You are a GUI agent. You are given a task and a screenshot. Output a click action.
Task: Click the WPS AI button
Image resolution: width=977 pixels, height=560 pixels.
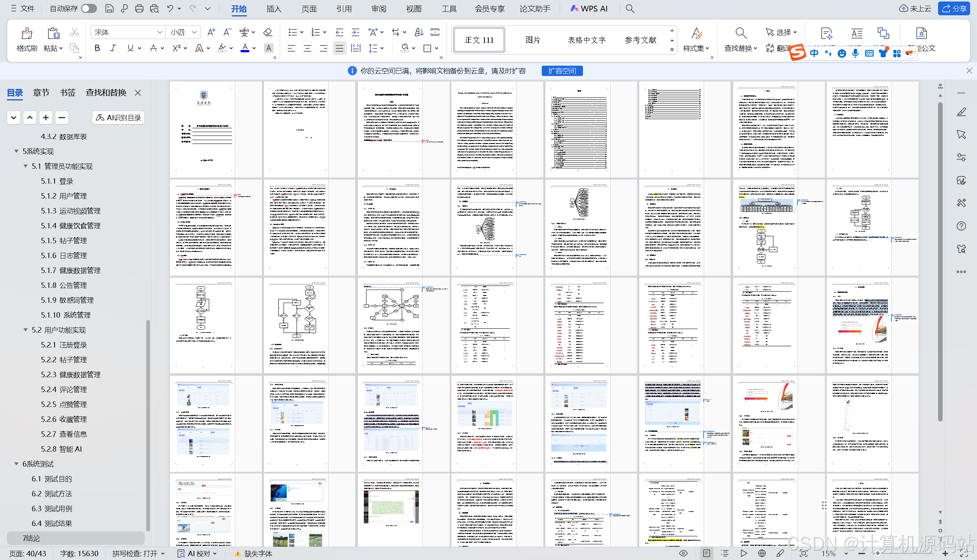[x=589, y=8]
